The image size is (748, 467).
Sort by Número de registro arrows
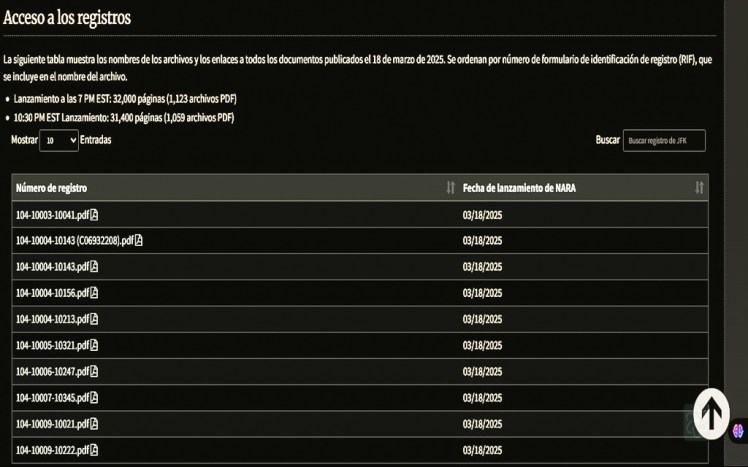[450, 188]
